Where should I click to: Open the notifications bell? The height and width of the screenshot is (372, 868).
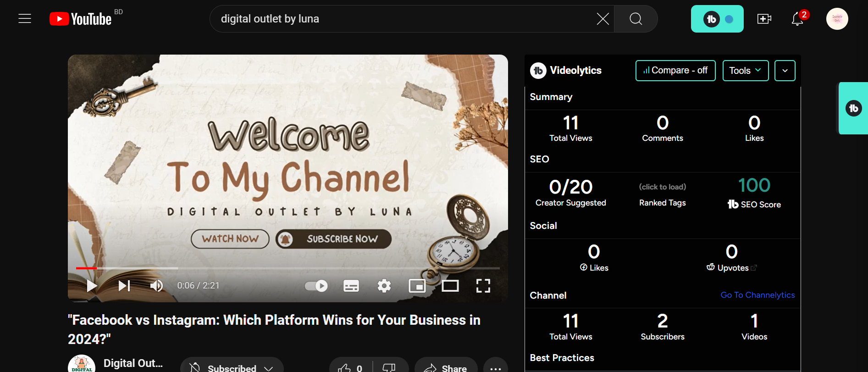tap(797, 19)
